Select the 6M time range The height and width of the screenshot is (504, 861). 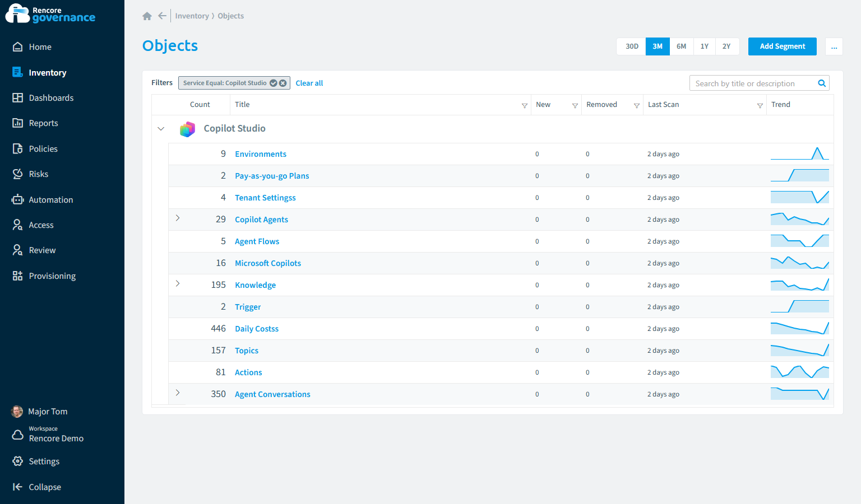(x=681, y=46)
